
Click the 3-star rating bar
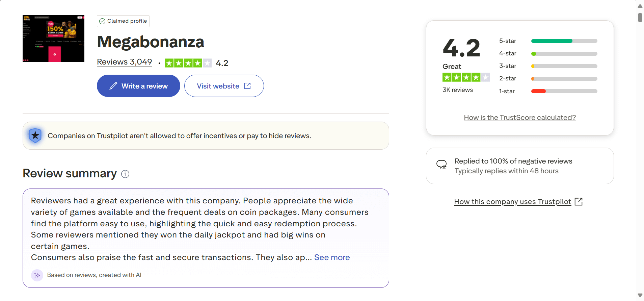pyautogui.click(x=564, y=66)
